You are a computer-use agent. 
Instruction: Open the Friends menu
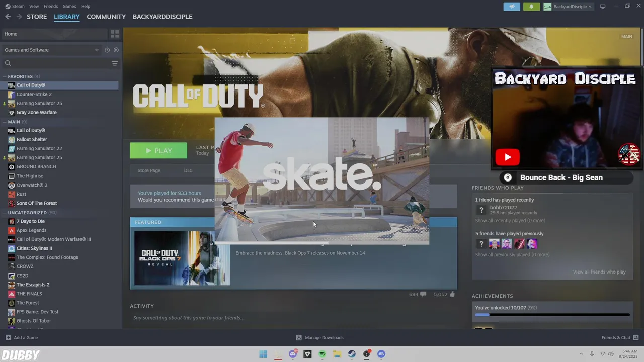[x=51, y=6]
